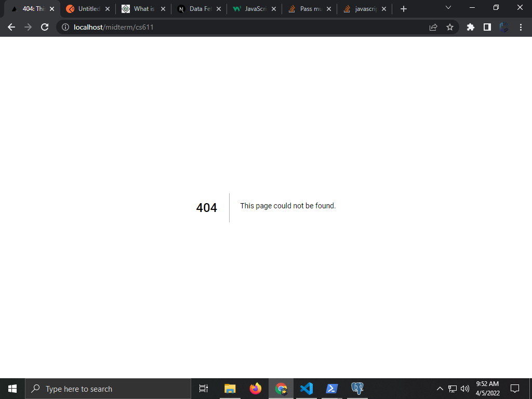
Task: Bookmark this tab with the star icon
Action: (x=450, y=27)
